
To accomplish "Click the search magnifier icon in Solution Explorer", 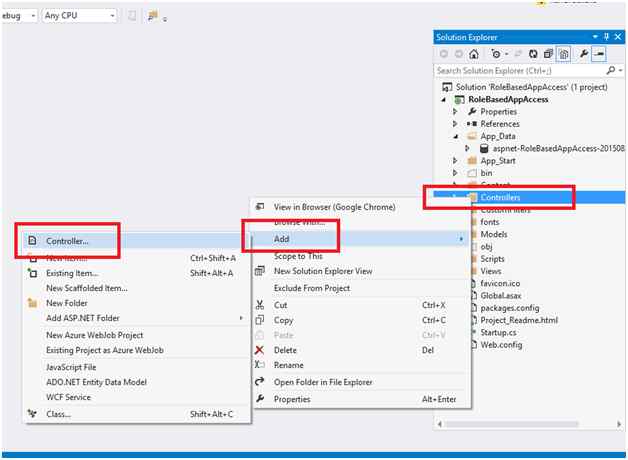I will 610,70.
